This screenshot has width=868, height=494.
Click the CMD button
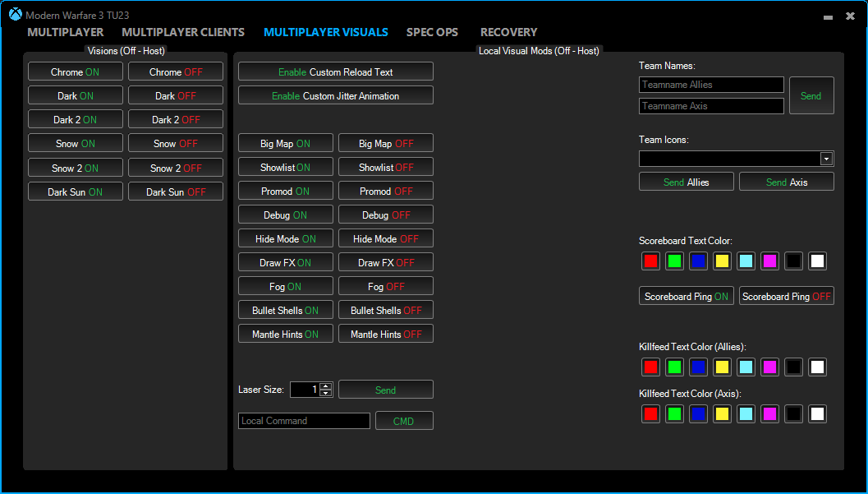coord(404,420)
